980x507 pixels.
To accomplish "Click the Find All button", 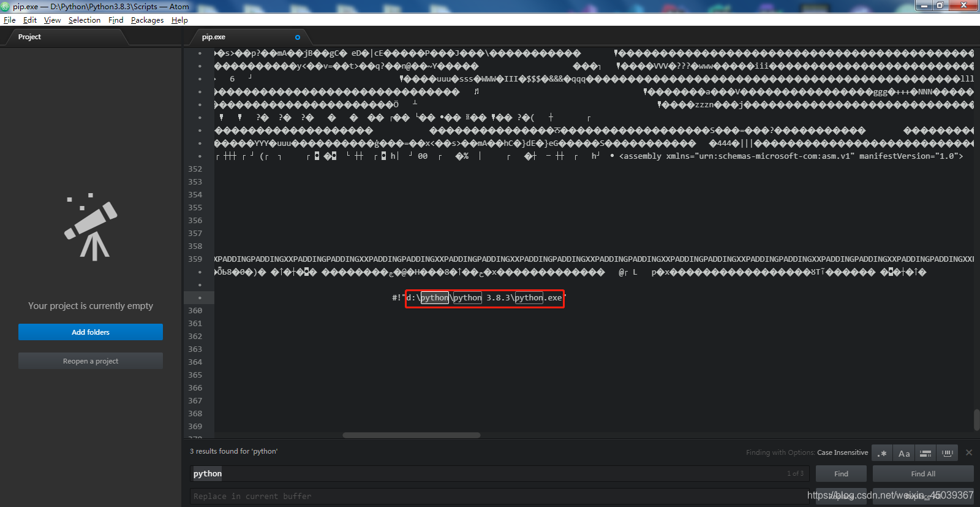I will (923, 474).
